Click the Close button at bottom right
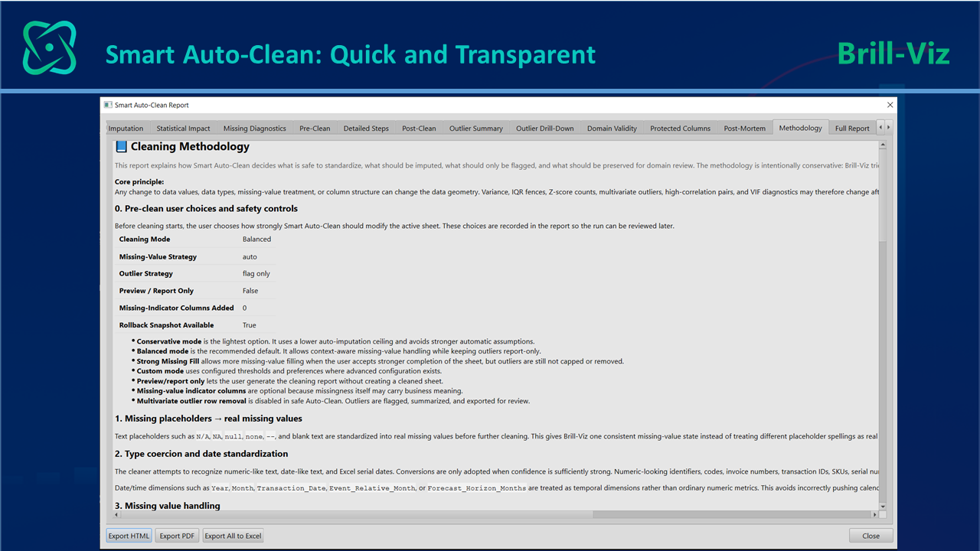The image size is (980, 551). click(x=871, y=536)
